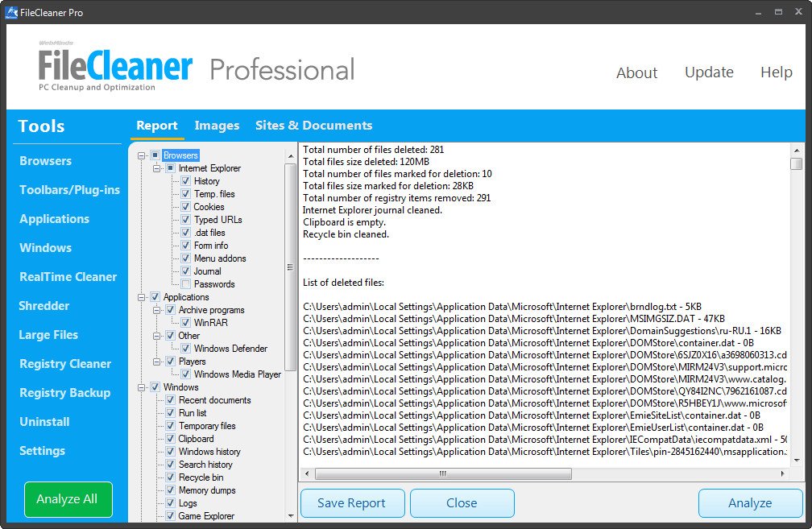Open the Registry Cleaner tool
Image resolution: width=812 pixels, height=529 pixels.
[65, 364]
